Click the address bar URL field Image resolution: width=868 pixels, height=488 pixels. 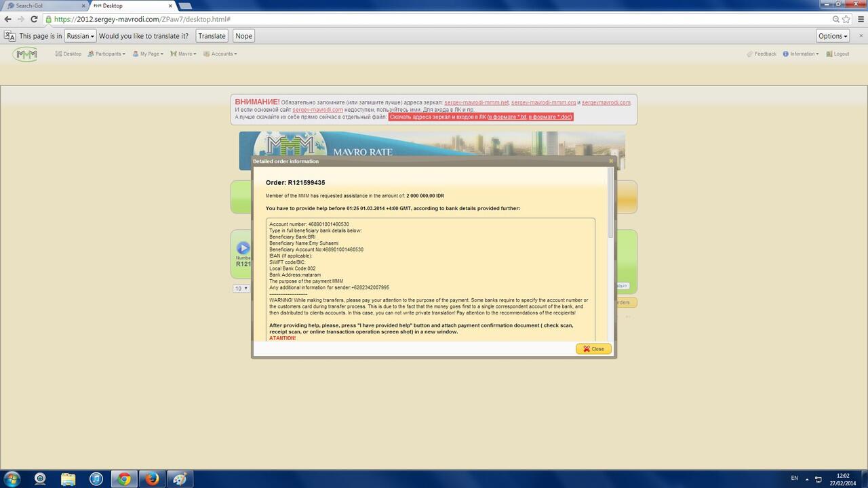point(434,20)
